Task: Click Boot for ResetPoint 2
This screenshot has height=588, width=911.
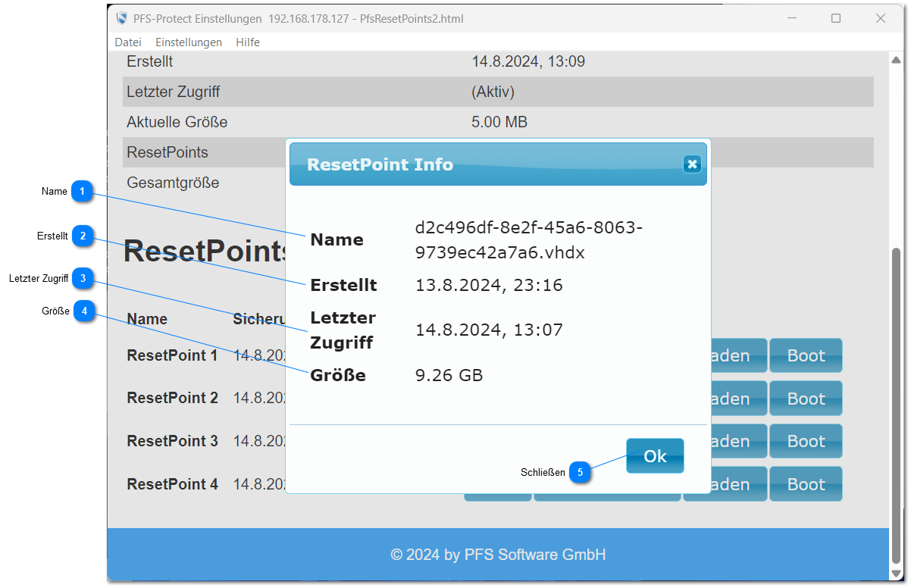Action: (x=806, y=399)
